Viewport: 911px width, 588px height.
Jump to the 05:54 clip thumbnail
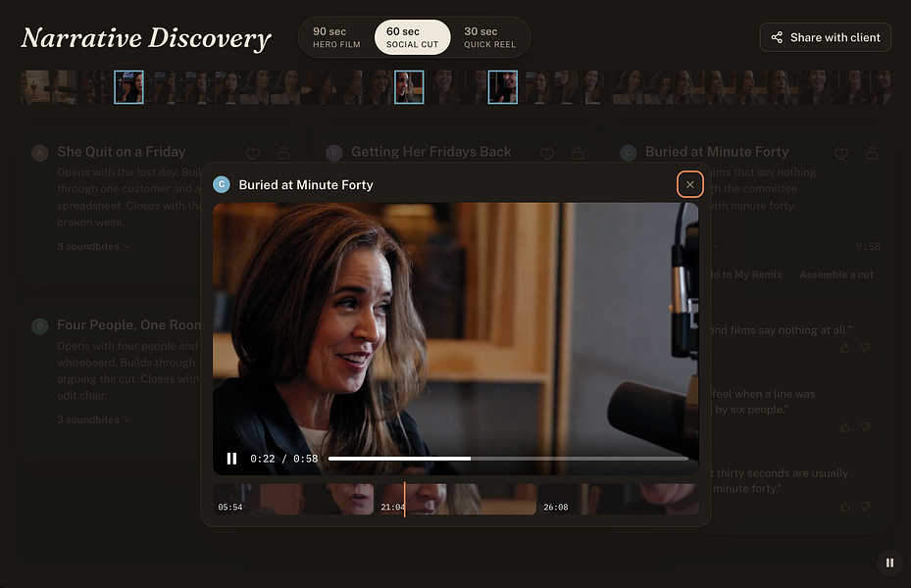pos(293,499)
